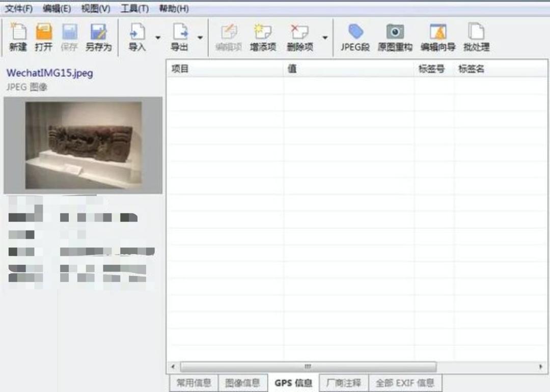Expand dropdown arrow next to 删除项
The height and width of the screenshot is (392, 550).
(325, 38)
